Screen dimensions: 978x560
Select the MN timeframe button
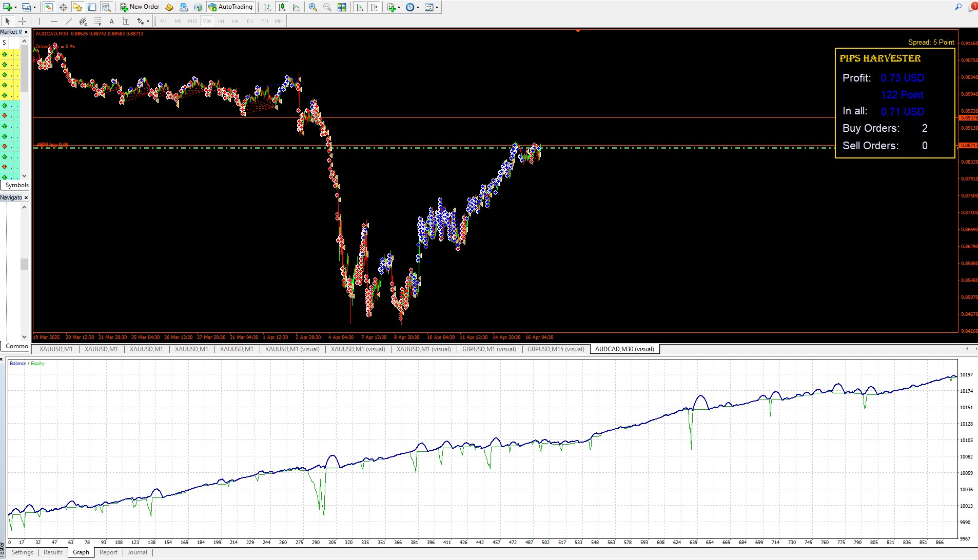click(279, 21)
